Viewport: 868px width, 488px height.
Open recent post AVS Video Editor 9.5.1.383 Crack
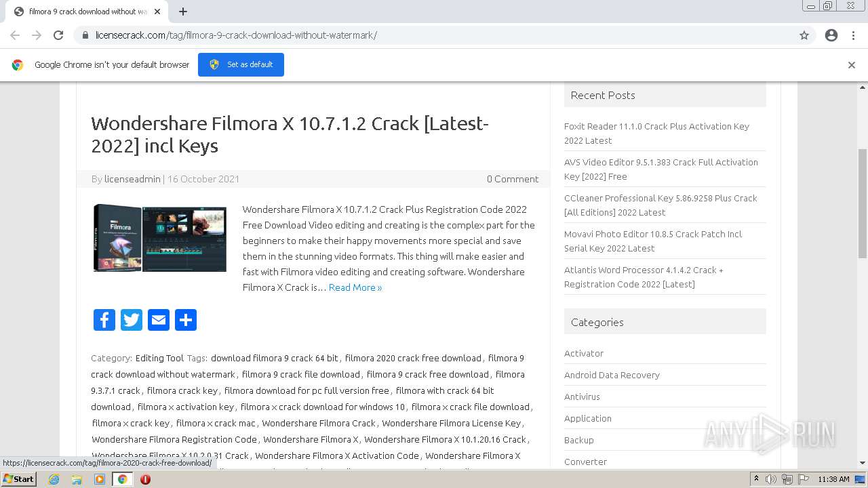[x=661, y=169]
